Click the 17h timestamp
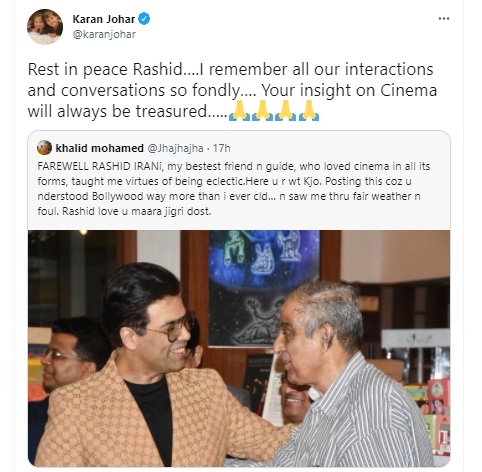 (222, 148)
